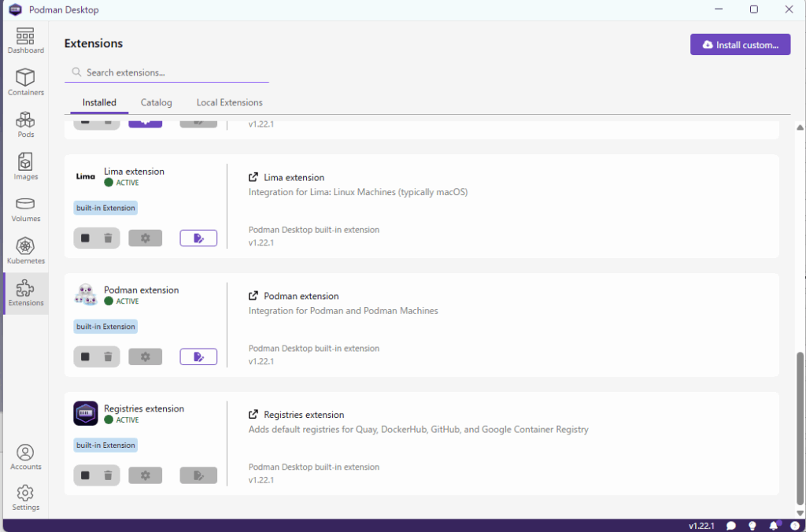Click the notifications bell in status bar
Image resolution: width=806 pixels, height=532 pixels.
(x=773, y=526)
